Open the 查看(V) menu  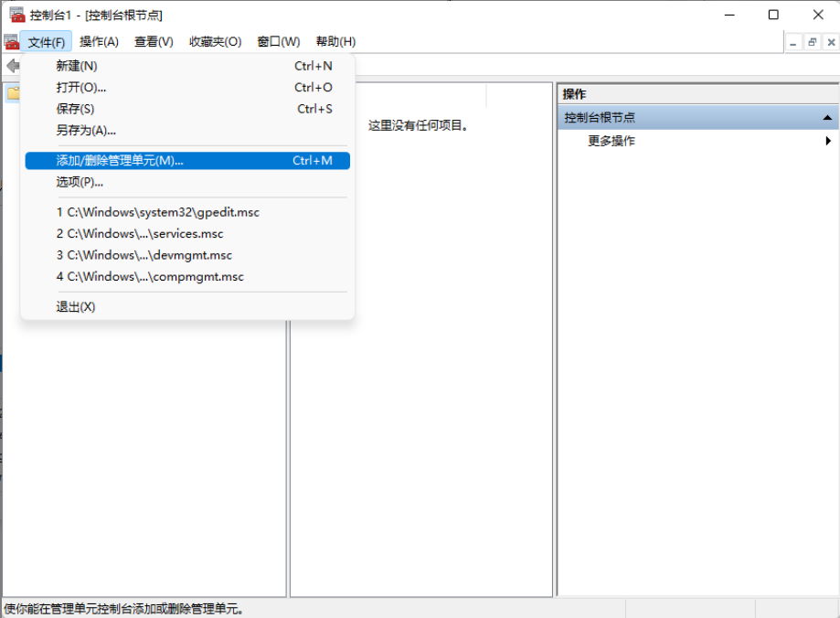pos(154,42)
